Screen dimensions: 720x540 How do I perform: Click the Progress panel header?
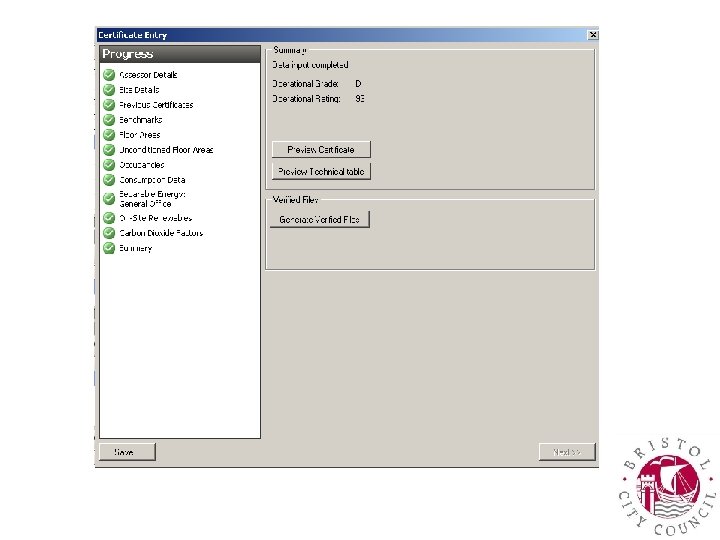tap(180, 54)
